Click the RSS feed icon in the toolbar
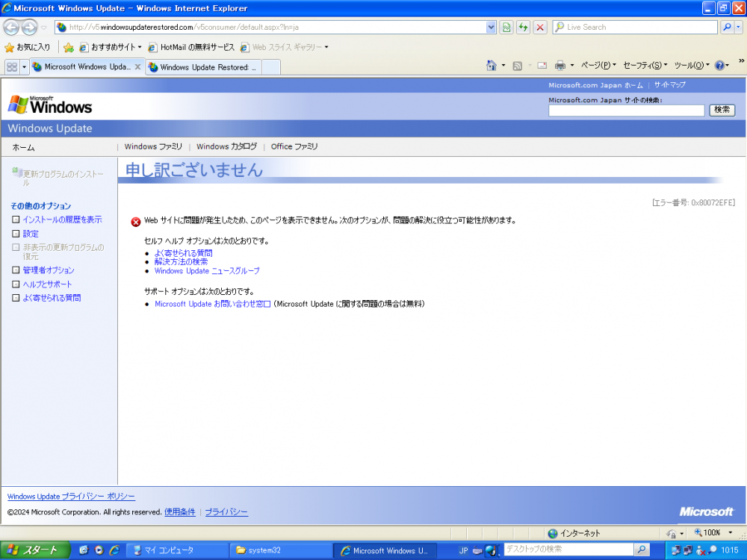This screenshot has width=747, height=560. click(516, 65)
